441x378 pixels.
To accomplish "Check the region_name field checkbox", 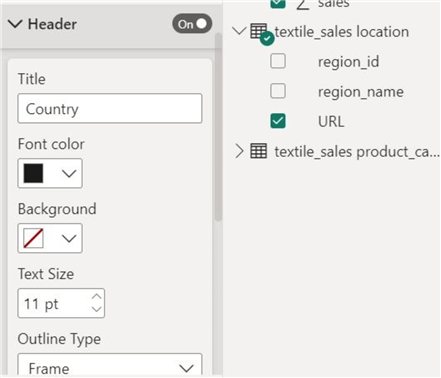I will (x=278, y=91).
